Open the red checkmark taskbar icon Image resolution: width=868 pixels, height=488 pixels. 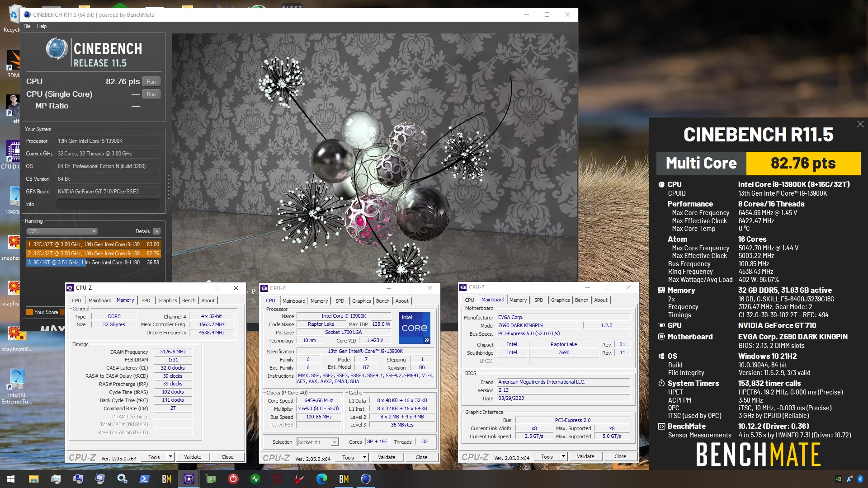[299, 479]
